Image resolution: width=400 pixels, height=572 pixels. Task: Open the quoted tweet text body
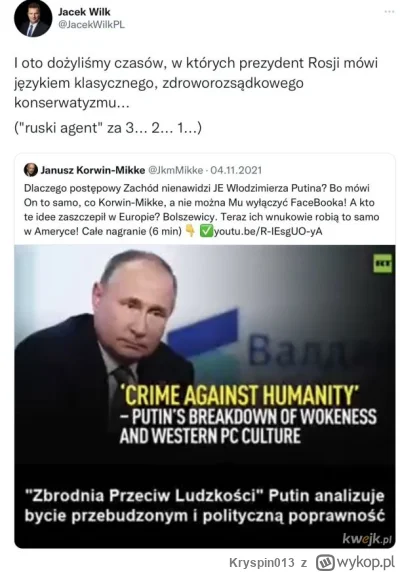[x=202, y=210]
